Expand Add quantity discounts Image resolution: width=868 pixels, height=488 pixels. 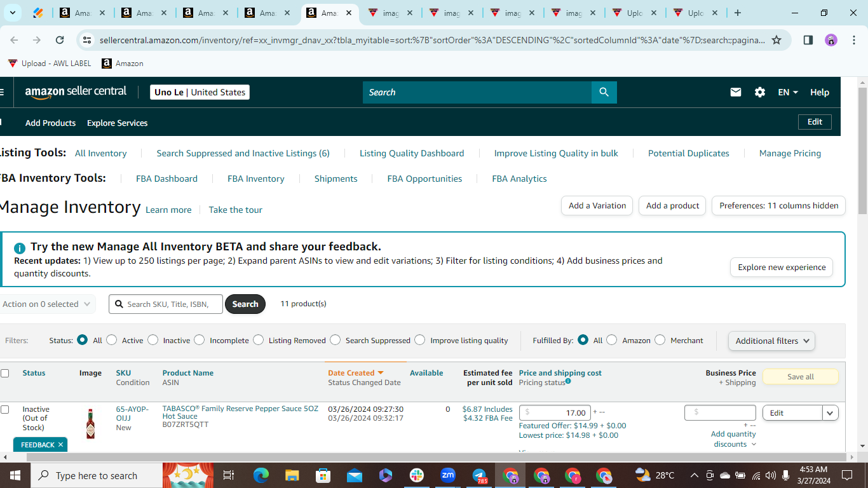pyautogui.click(x=734, y=439)
